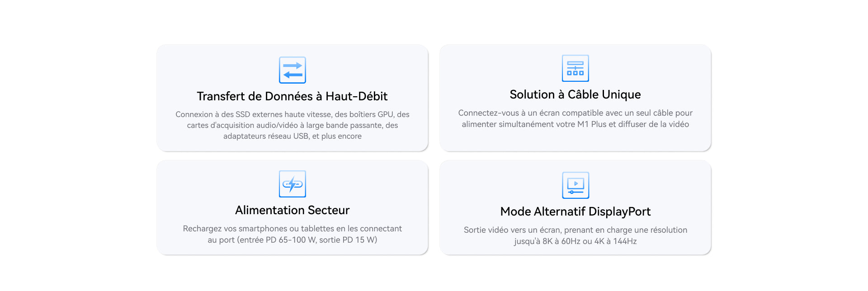Click the video display playback icon

click(x=575, y=185)
